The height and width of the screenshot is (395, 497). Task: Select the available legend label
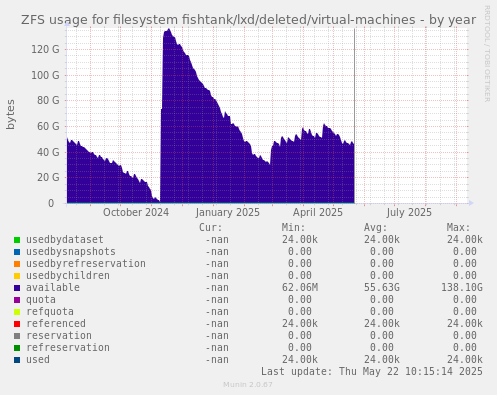click(53, 287)
